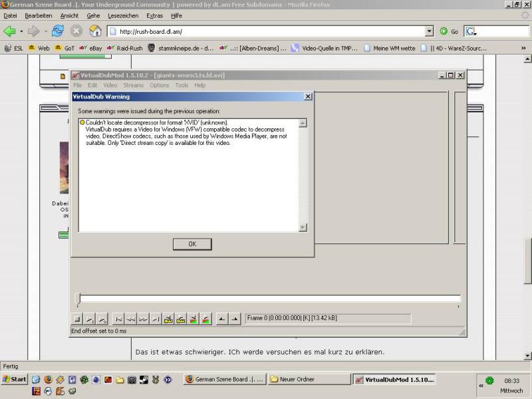The image size is (532, 399).
Task: Launch FileZilla from the quick launch bar
Action: tap(36, 391)
